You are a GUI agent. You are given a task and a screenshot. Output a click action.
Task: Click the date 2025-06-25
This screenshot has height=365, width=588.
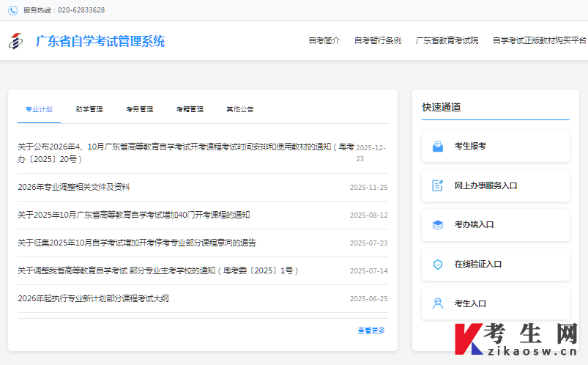(368, 298)
